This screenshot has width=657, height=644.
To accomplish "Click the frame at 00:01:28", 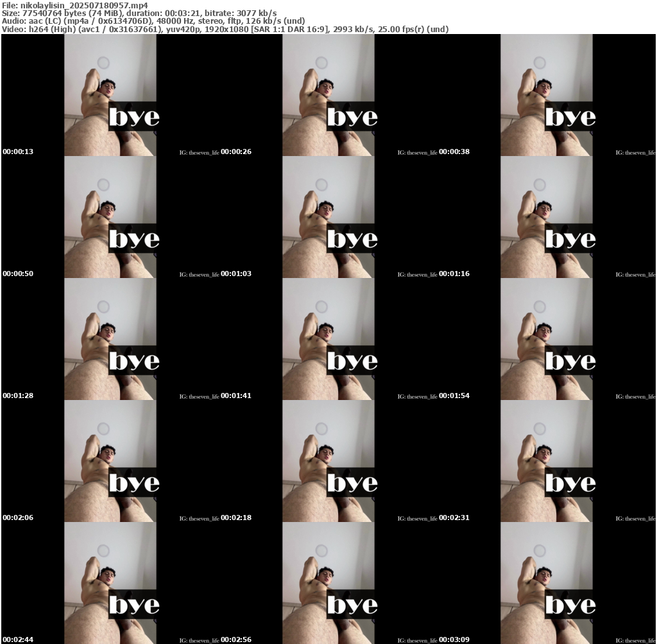I will pyautogui.click(x=110, y=339).
